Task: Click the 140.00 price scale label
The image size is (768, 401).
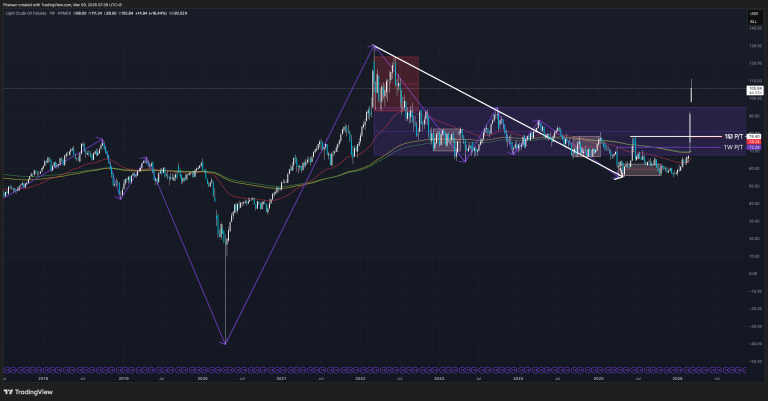Action: point(755,28)
